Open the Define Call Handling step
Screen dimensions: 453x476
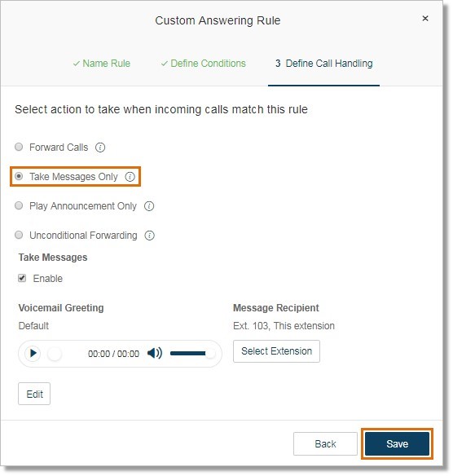pyautogui.click(x=323, y=64)
